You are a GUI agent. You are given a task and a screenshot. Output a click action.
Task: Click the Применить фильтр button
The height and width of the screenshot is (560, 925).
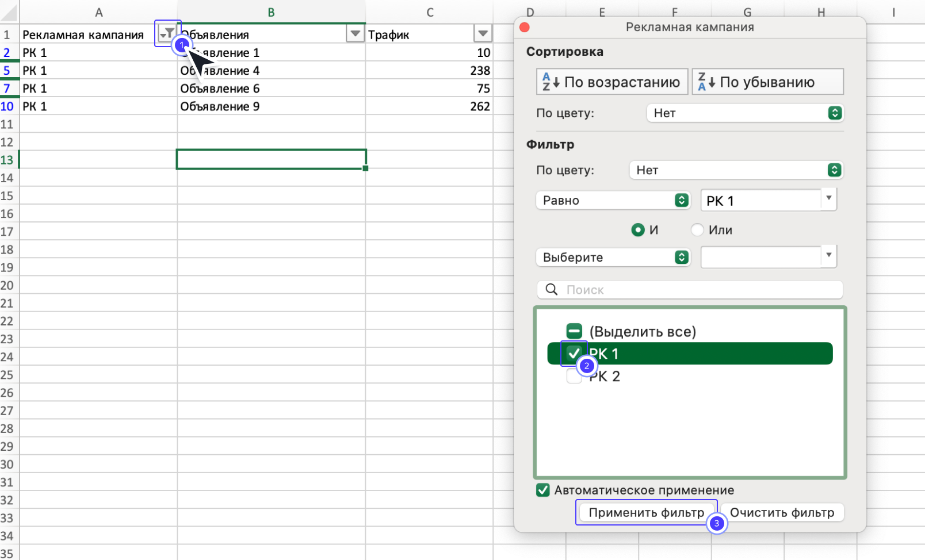(x=646, y=512)
